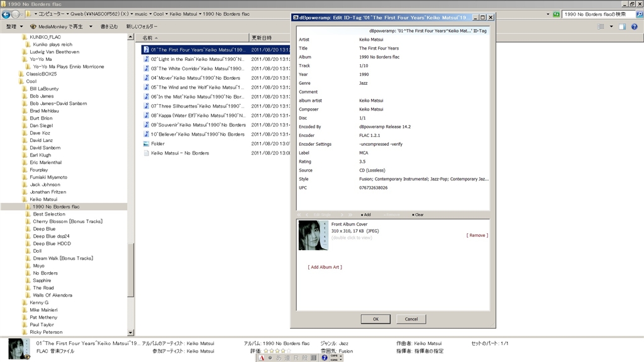Click file icon of 09 Souvenir
This screenshot has width=644, height=362.
click(146, 125)
